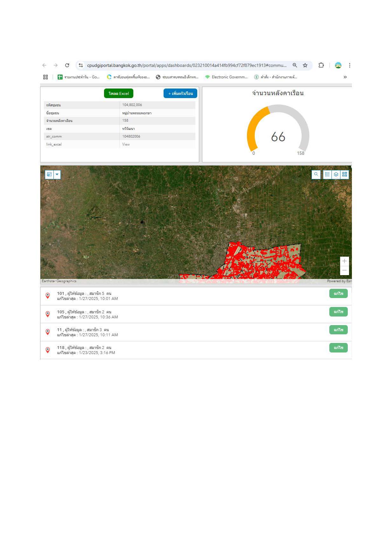Reload the browser page
392x555 pixels.
click(x=67, y=65)
